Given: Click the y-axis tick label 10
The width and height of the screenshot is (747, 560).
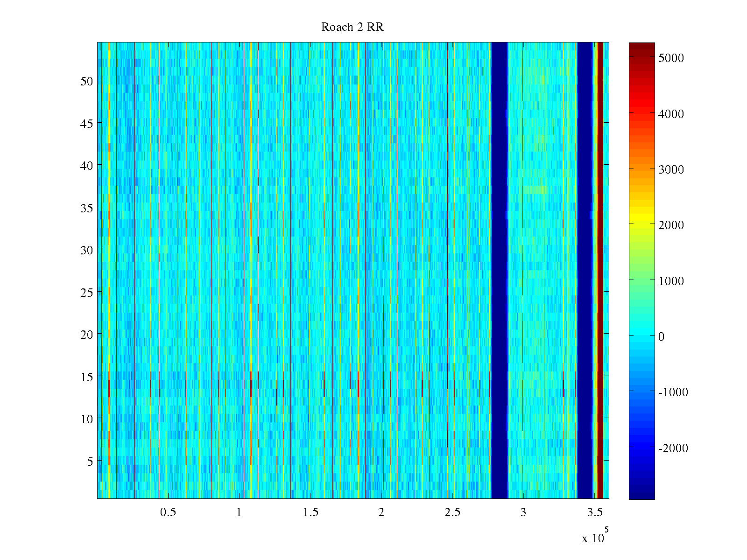Looking at the screenshot, I should (87, 419).
